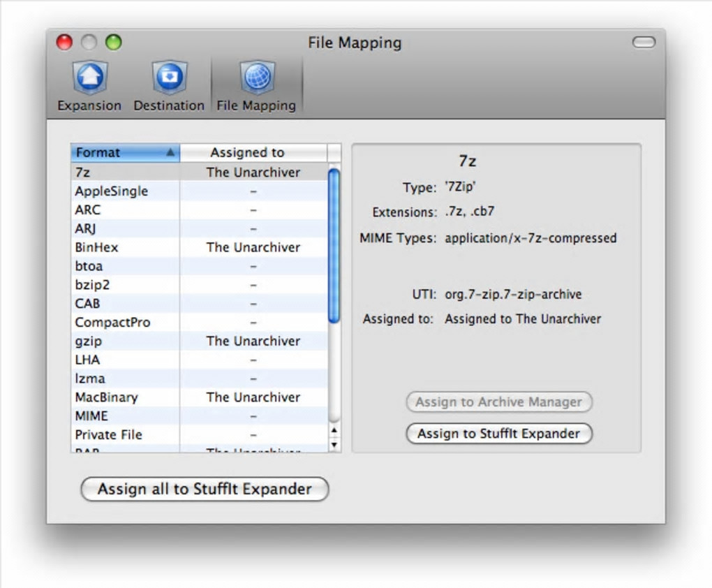This screenshot has height=588, width=712.
Task: Click the toolbar toggle pill button
Action: (x=644, y=43)
